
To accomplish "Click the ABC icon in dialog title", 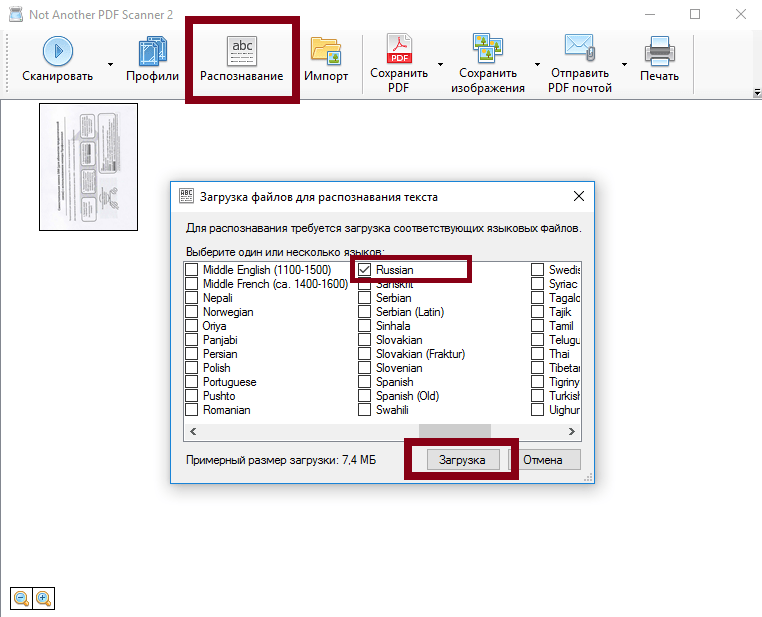I will 186,196.
